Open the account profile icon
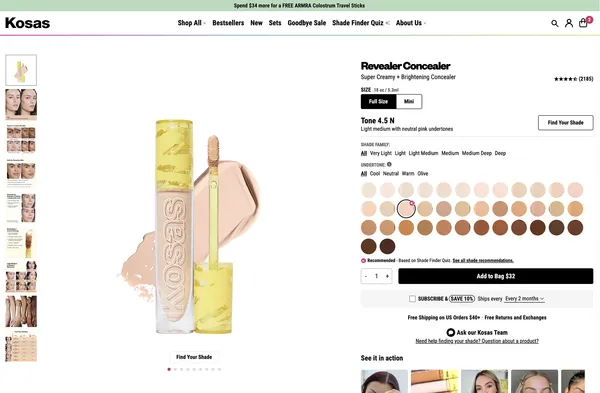The height and width of the screenshot is (393, 600). [x=569, y=23]
